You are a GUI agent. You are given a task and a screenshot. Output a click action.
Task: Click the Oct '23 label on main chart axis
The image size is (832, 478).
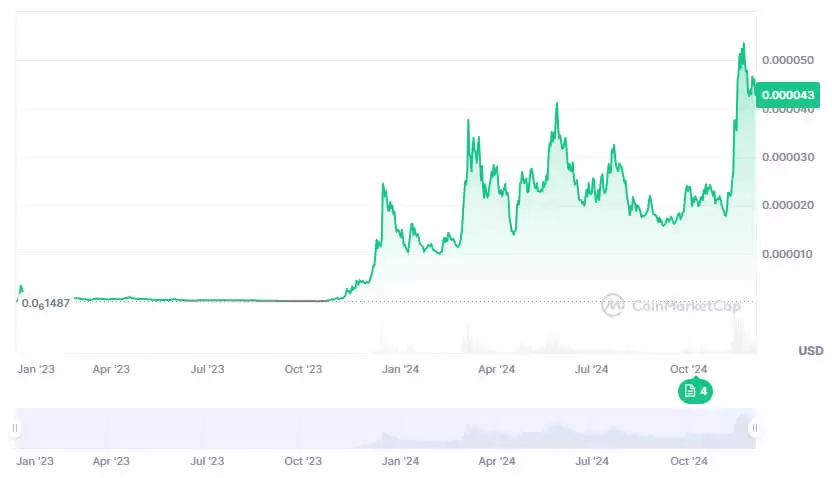pyautogui.click(x=303, y=369)
